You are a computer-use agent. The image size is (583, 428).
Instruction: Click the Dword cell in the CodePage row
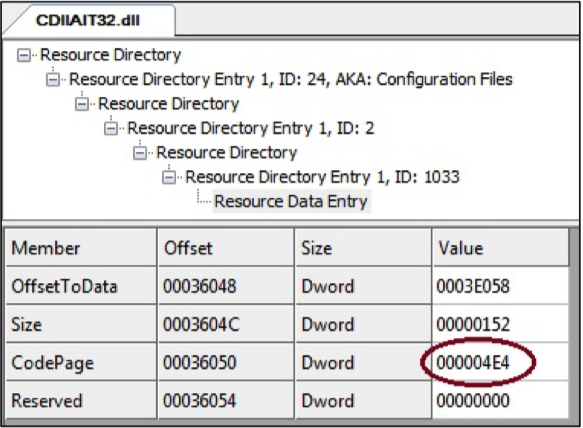tap(364, 363)
